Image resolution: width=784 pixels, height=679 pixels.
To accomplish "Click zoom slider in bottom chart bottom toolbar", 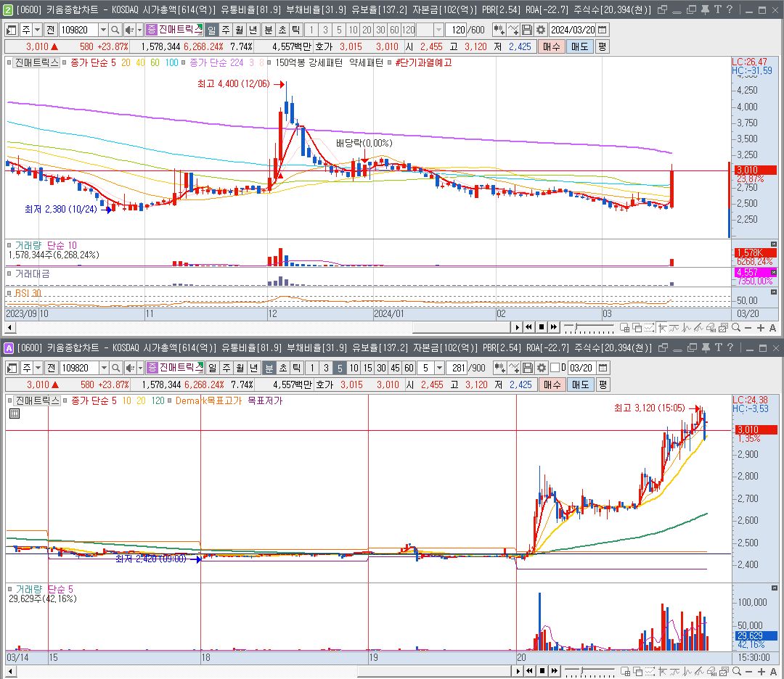I will [x=589, y=671].
